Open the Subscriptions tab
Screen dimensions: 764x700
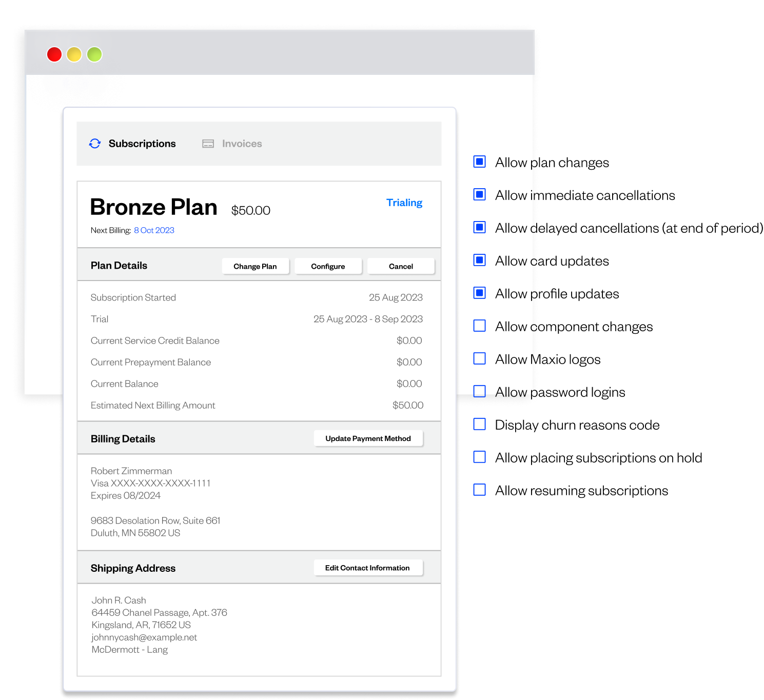click(142, 144)
